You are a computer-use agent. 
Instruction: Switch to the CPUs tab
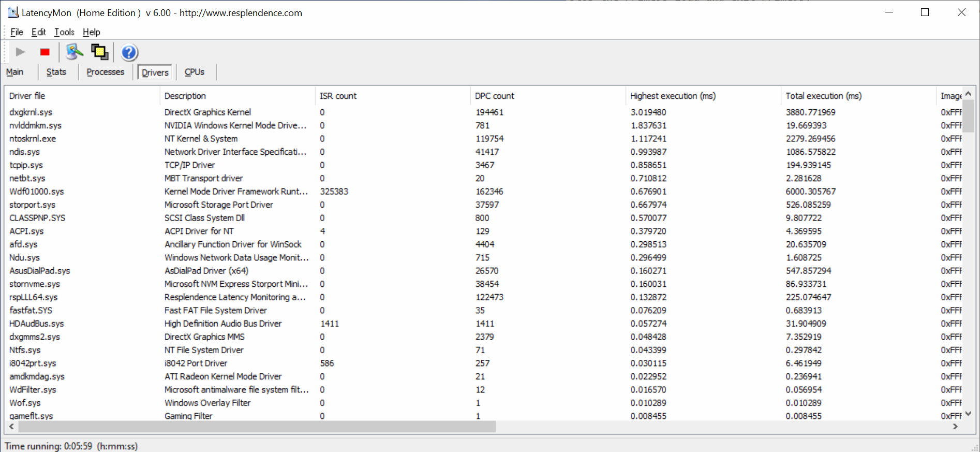[x=195, y=72]
